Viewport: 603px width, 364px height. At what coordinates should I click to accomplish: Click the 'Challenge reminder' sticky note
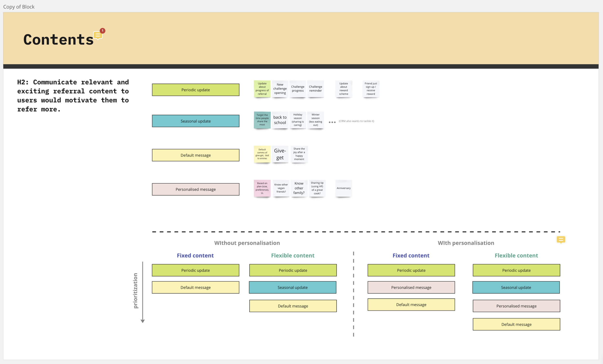[315, 89]
